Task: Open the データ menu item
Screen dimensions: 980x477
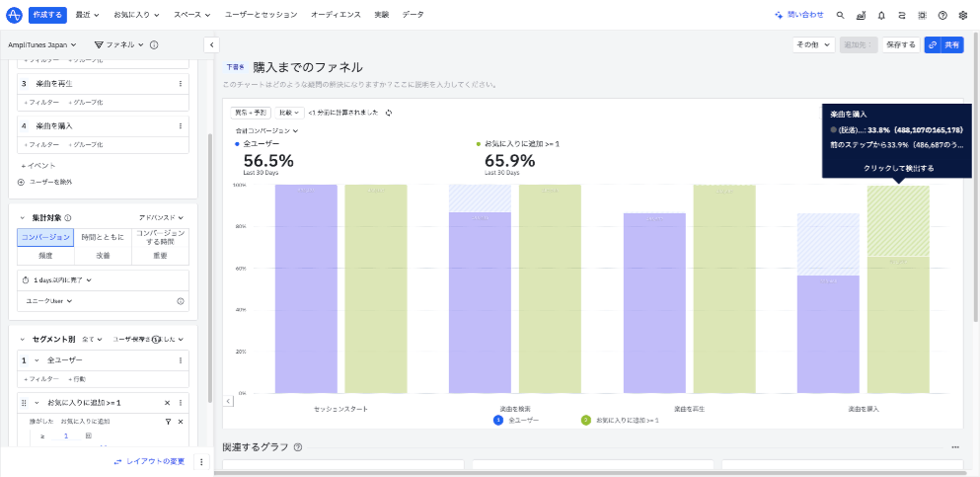Action: pyautogui.click(x=413, y=15)
